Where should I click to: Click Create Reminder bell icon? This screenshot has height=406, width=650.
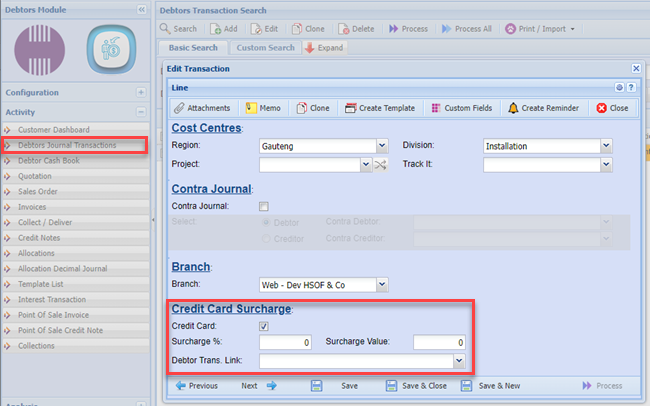click(513, 108)
